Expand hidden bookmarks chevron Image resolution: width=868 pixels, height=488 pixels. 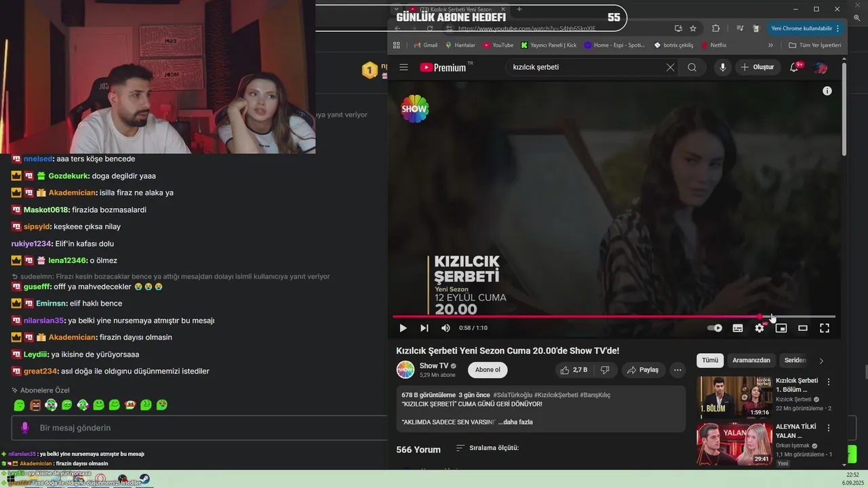point(770,45)
